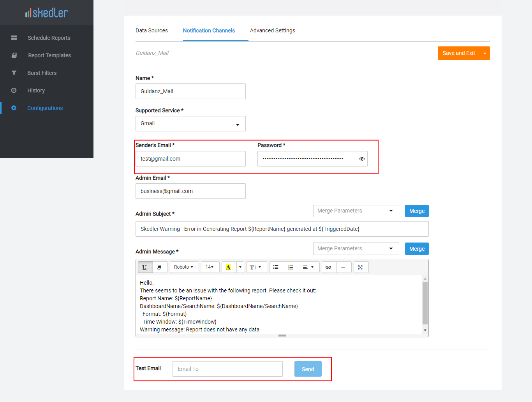532x402 pixels.
Task: Insert an ordered numbered list
Action: pyautogui.click(x=291, y=267)
